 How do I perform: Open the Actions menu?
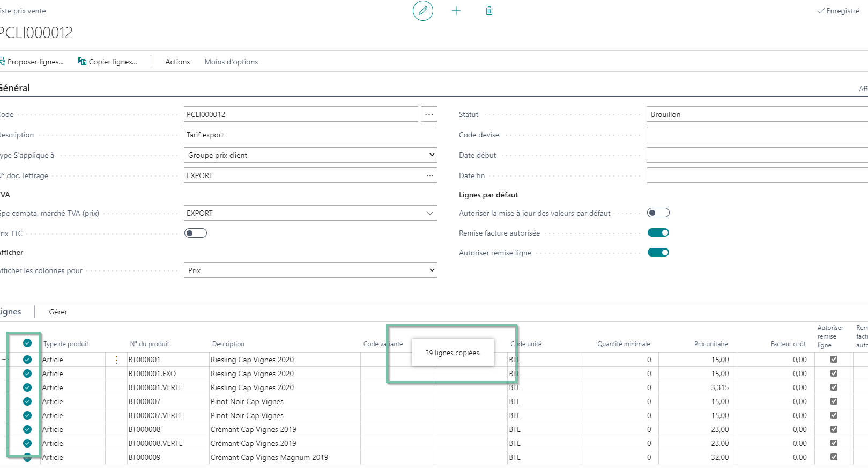pos(177,62)
